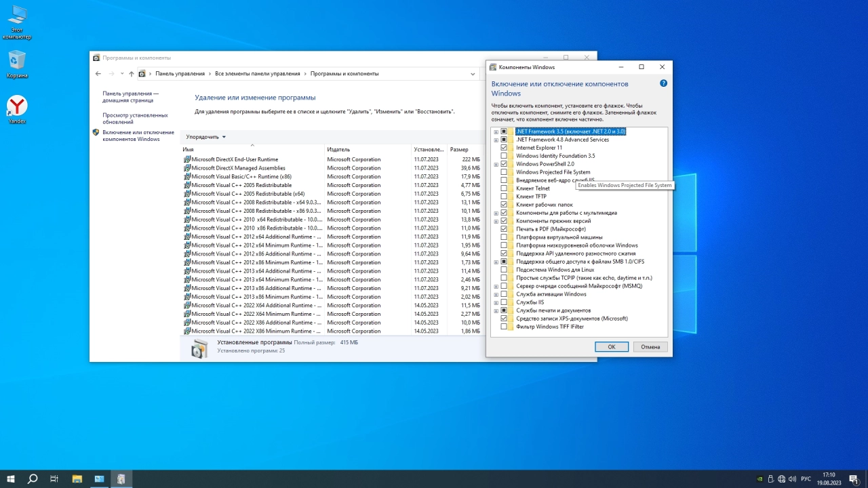The width and height of the screenshot is (868, 488).
Task: Click the Установленные программы icon in the status pane
Action: pyautogui.click(x=199, y=348)
